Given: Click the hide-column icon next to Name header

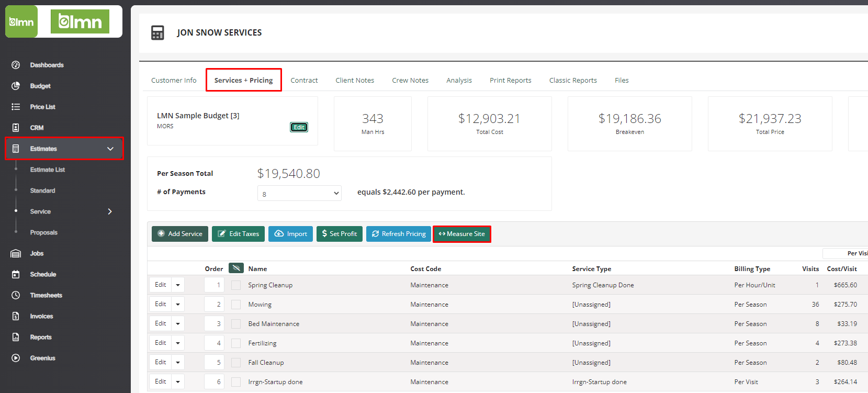Looking at the screenshot, I should (x=236, y=268).
